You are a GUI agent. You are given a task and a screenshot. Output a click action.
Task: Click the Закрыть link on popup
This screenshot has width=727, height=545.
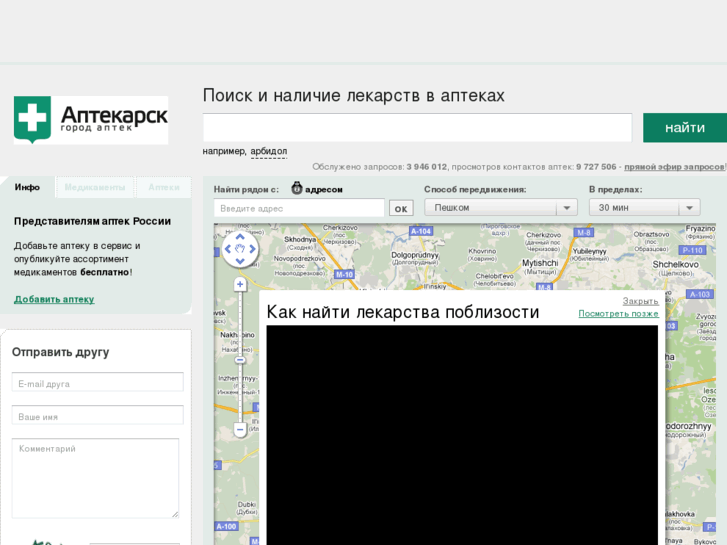tap(640, 301)
